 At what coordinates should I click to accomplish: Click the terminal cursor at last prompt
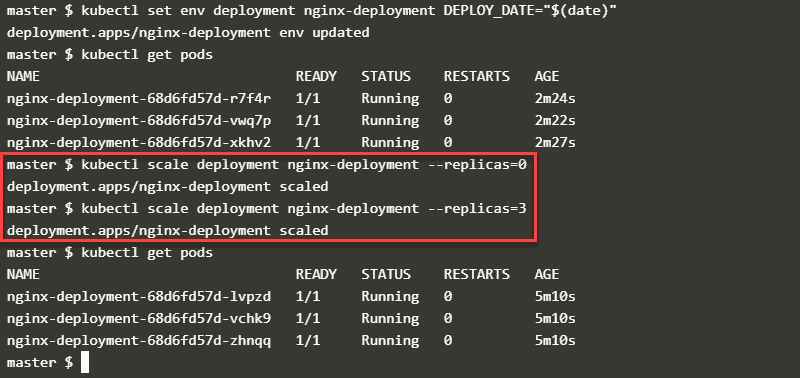(85, 362)
